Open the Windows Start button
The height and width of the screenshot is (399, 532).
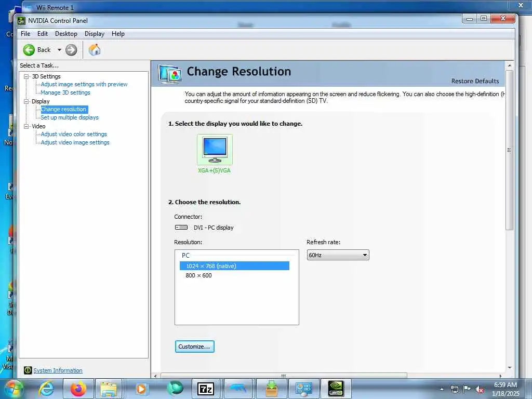pos(14,389)
